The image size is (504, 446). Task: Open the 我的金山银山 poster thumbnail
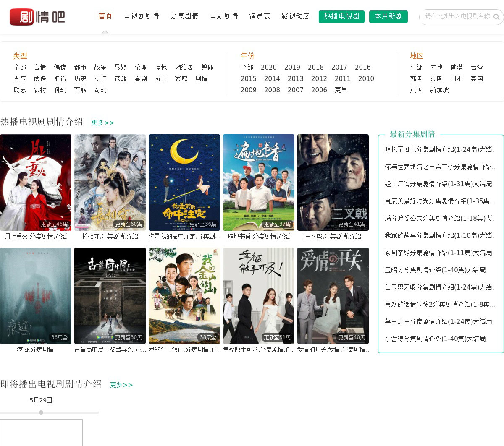point(184,296)
